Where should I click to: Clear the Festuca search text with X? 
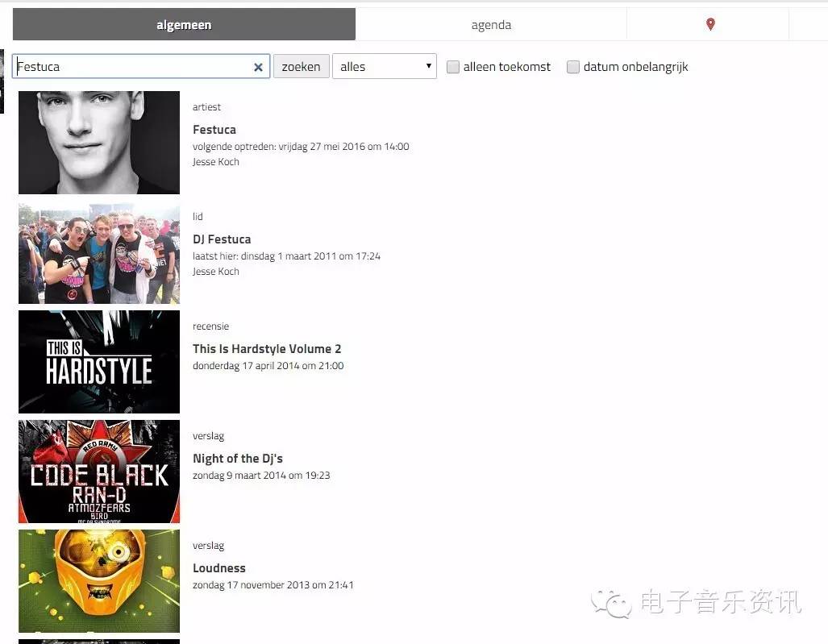258,67
